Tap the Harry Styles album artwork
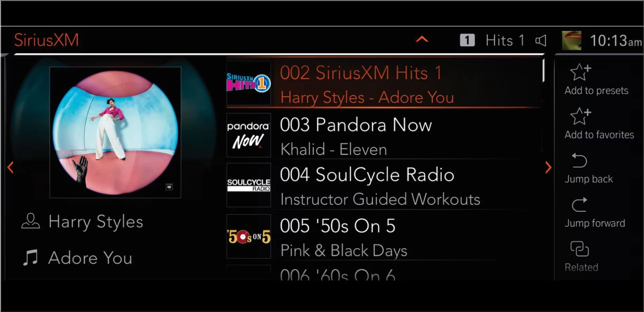The image size is (644, 312). [x=115, y=132]
